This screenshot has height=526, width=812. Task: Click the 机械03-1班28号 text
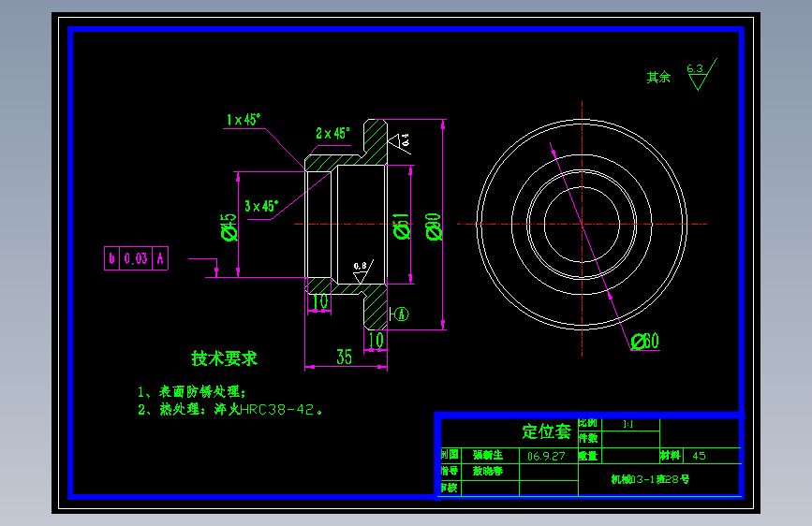point(650,479)
